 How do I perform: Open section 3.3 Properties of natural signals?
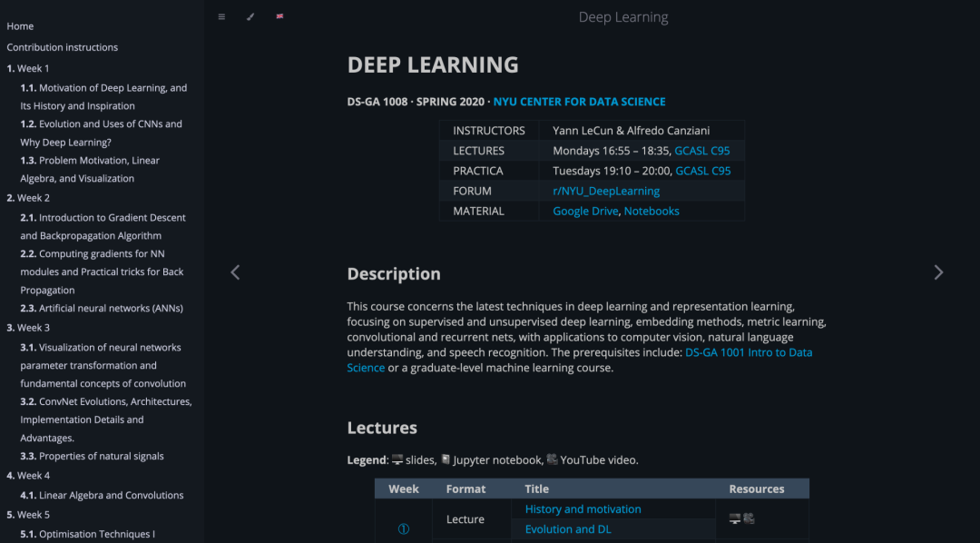pyautogui.click(x=92, y=456)
